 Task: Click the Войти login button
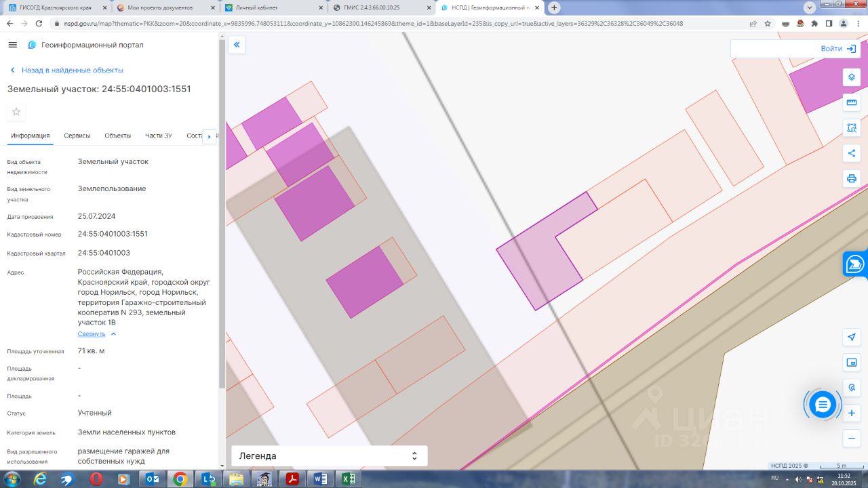pos(831,49)
